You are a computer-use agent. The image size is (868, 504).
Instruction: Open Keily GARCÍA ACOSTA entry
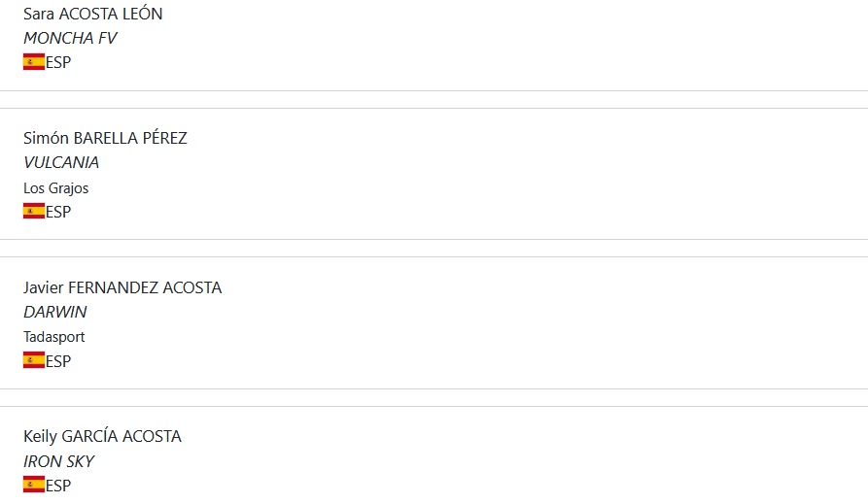[102, 436]
